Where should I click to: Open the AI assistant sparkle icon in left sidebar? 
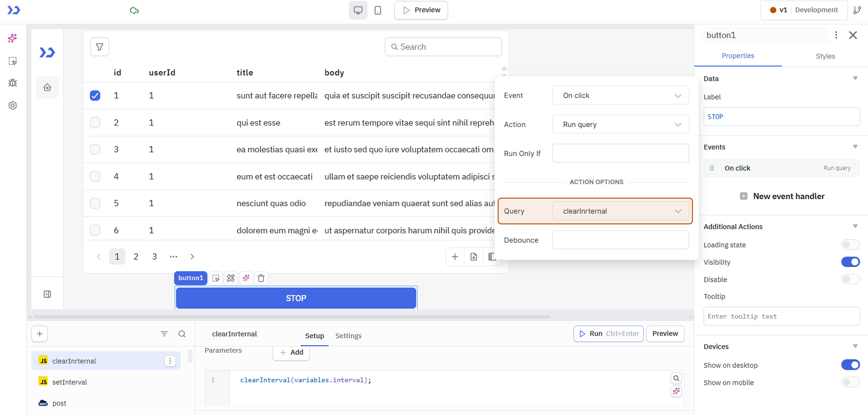click(13, 38)
